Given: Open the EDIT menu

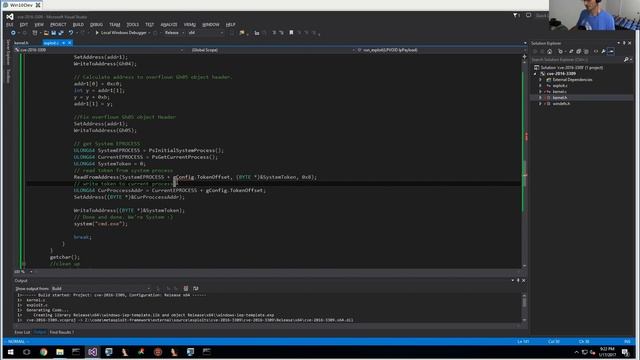Looking at the screenshot, I should point(24,24).
